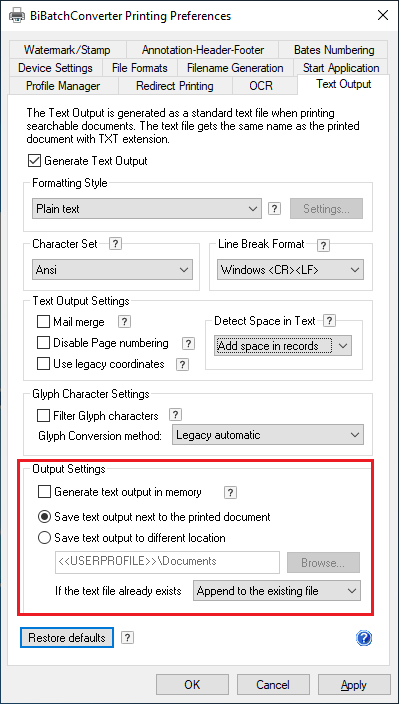Show help for Mail merge option
The image size is (399, 704).
point(124,321)
